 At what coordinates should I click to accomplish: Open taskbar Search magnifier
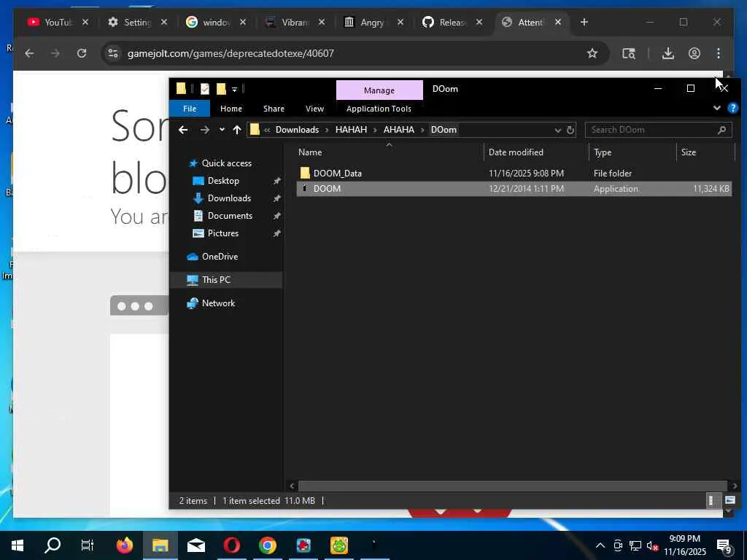pos(53,545)
